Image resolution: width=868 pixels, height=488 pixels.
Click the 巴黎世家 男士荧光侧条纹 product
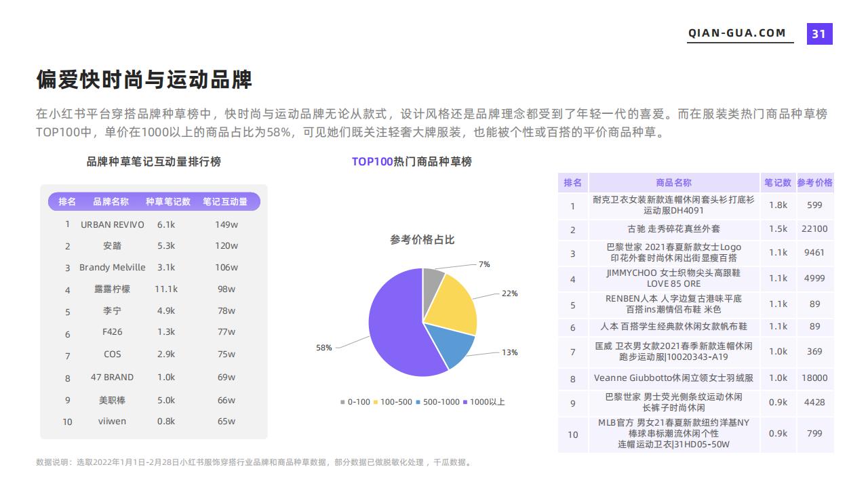click(x=673, y=402)
